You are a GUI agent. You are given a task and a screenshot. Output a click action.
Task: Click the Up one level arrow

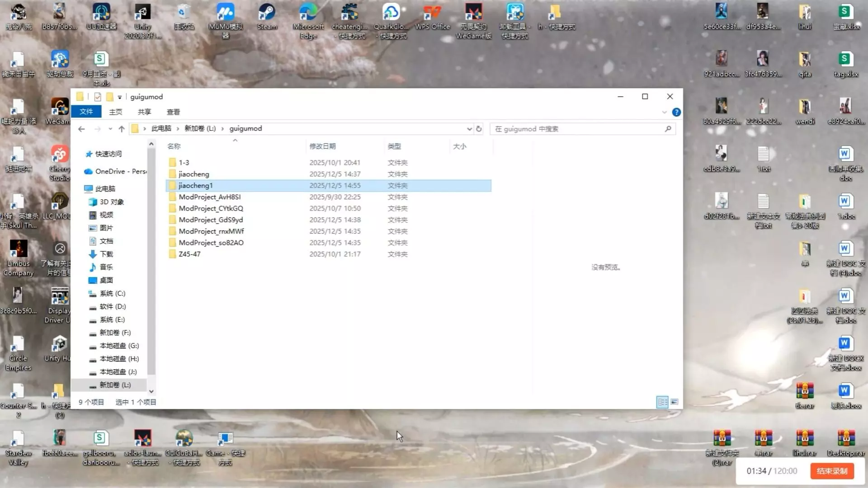(x=121, y=129)
